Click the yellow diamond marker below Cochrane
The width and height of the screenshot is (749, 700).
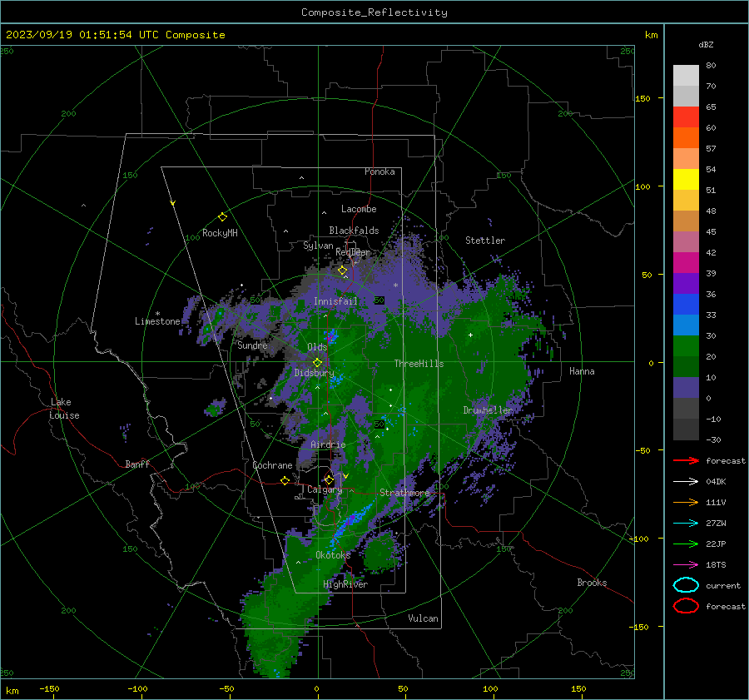tap(285, 480)
